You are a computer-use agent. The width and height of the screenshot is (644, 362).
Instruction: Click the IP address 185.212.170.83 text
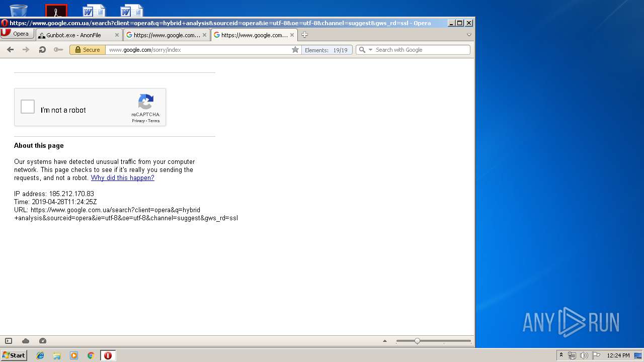(x=54, y=194)
